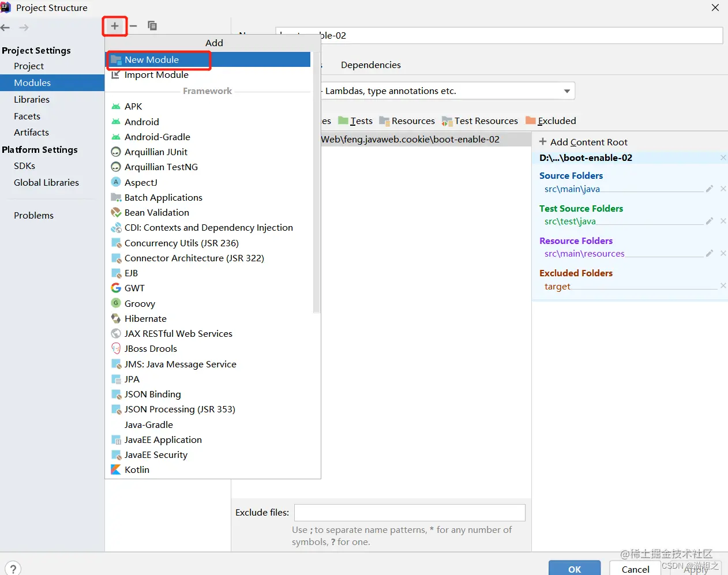This screenshot has height=575, width=728.
Task: Choose CDI: Contexts and Dependency Injection
Action: [x=208, y=228]
